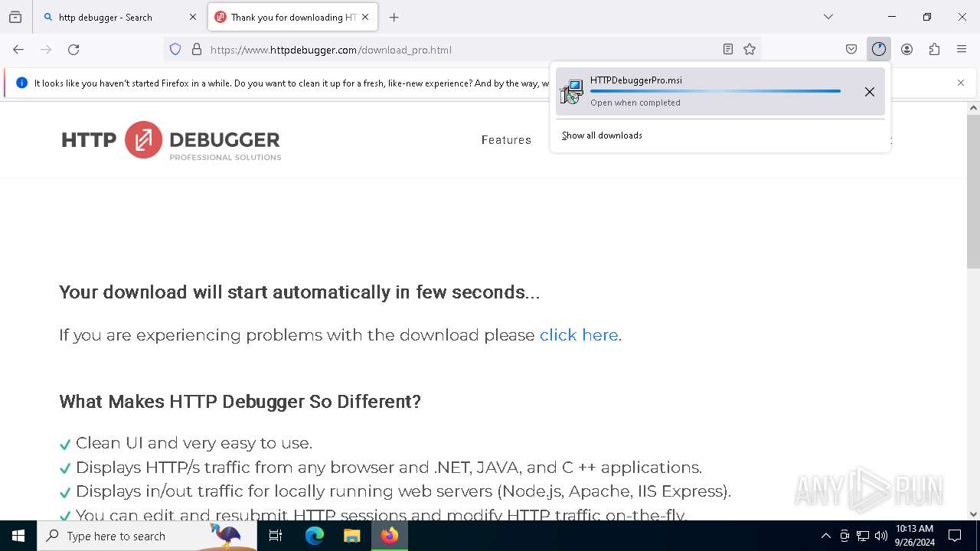This screenshot has width=980, height=551.
Task: Open clock showing 10:13 AM
Action: click(914, 536)
